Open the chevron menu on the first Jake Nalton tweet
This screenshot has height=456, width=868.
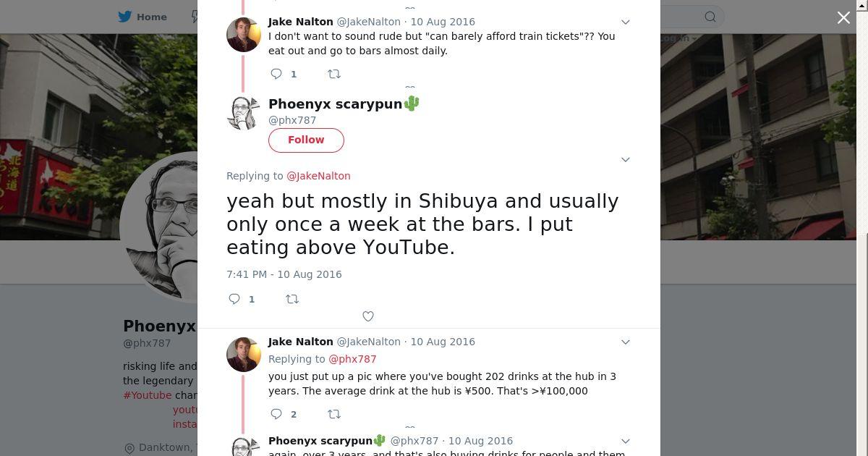pos(626,22)
